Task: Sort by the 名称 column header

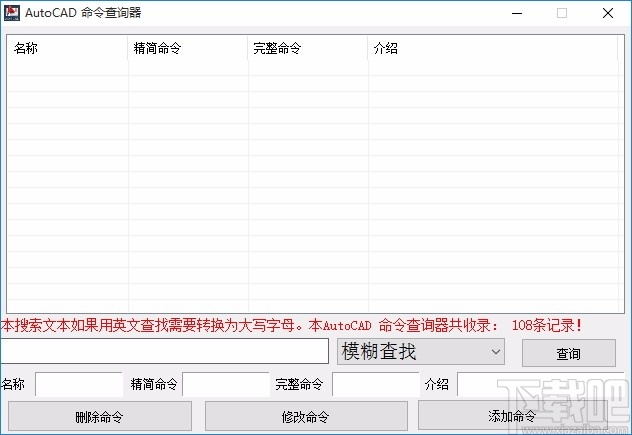Action: (x=67, y=48)
